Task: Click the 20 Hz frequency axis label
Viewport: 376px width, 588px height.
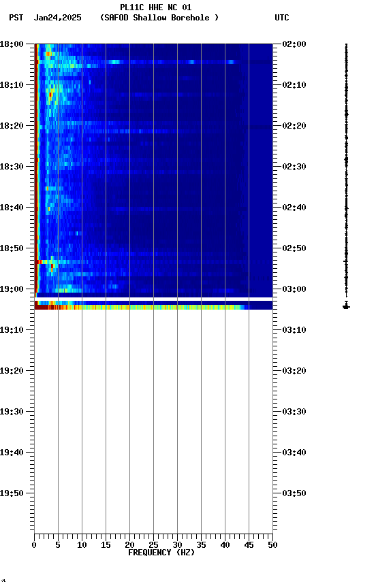Action: [129, 546]
